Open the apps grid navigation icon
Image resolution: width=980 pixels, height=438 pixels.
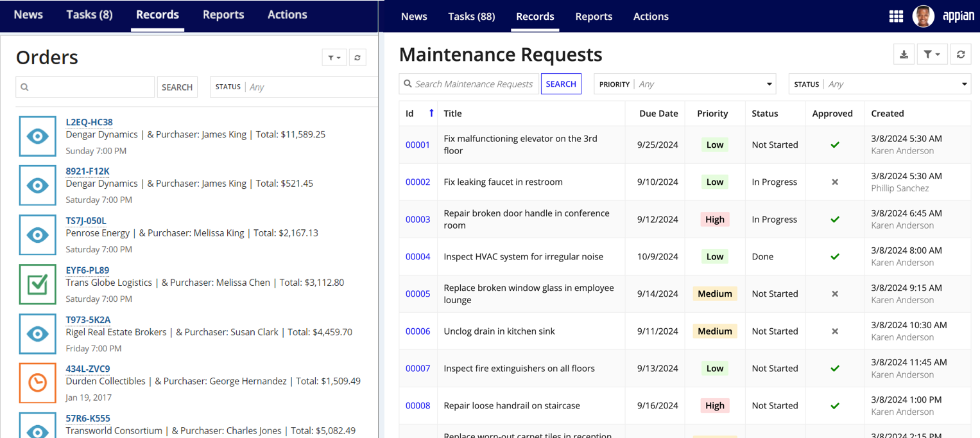coord(896,17)
